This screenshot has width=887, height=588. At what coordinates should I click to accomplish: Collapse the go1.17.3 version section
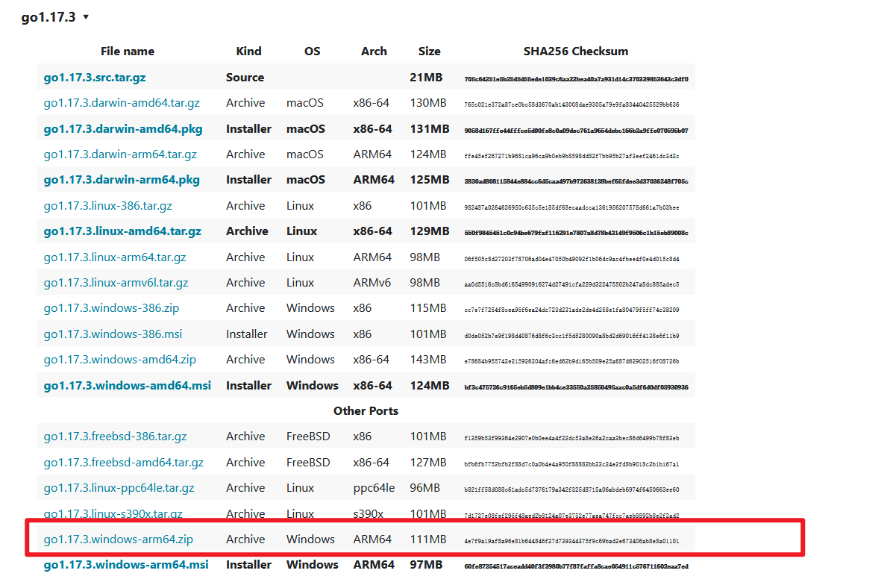[x=55, y=17]
